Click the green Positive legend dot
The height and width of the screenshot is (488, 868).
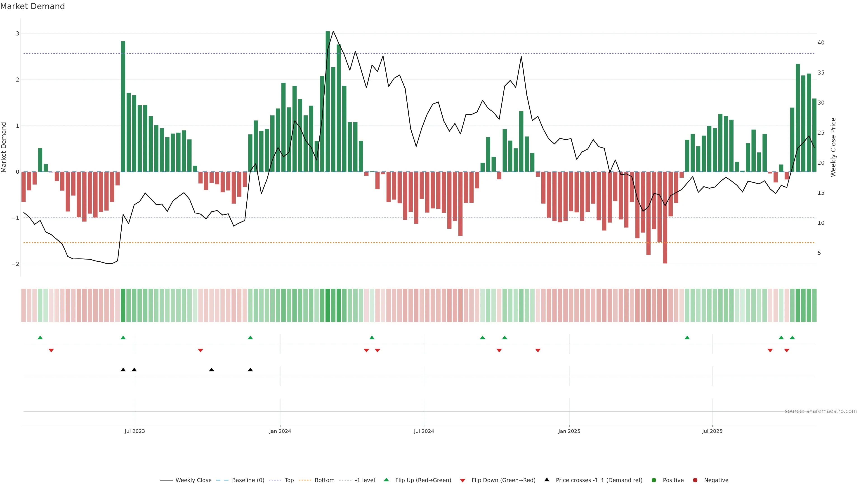pos(654,480)
